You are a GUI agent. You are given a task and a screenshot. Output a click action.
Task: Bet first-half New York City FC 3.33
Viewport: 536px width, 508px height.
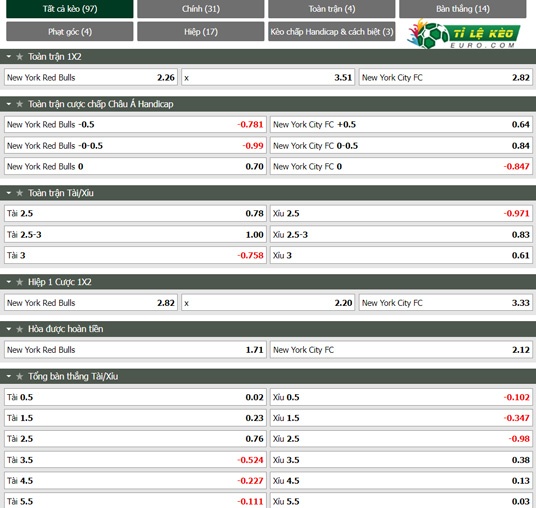[446, 303]
